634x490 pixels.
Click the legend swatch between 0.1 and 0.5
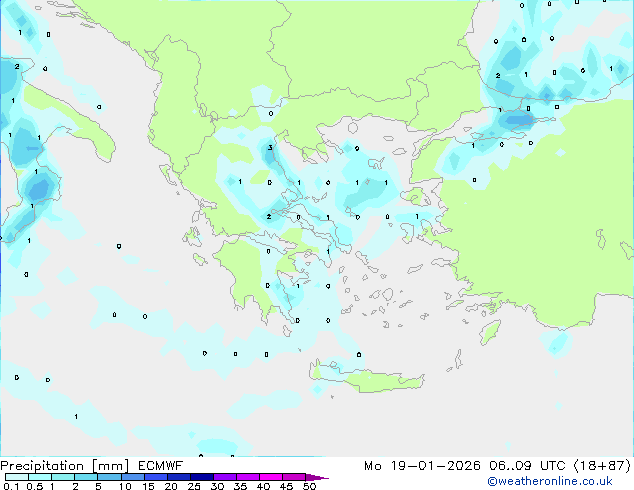click(x=17, y=477)
